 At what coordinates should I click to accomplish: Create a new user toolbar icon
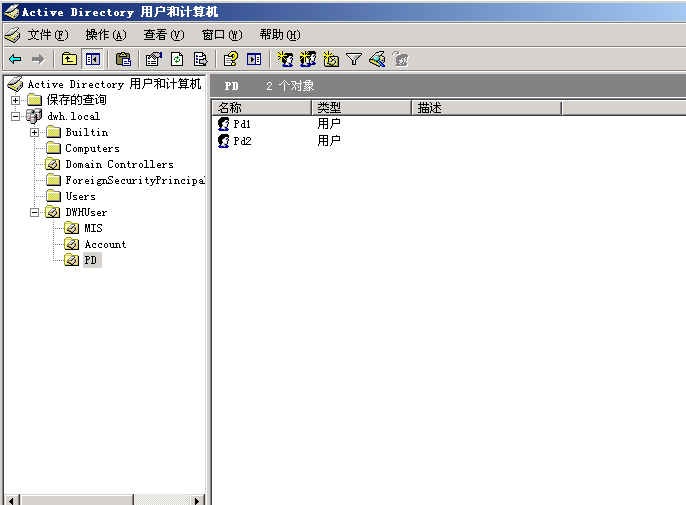(x=285, y=59)
